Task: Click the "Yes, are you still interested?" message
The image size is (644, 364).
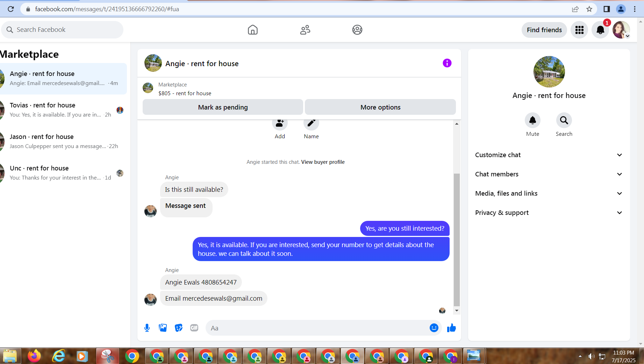Action: pyautogui.click(x=405, y=229)
